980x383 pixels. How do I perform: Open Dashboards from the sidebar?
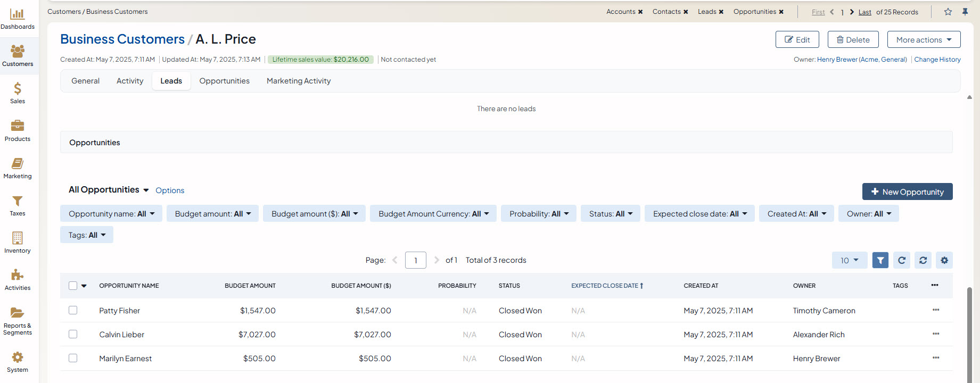coord(18,19)
